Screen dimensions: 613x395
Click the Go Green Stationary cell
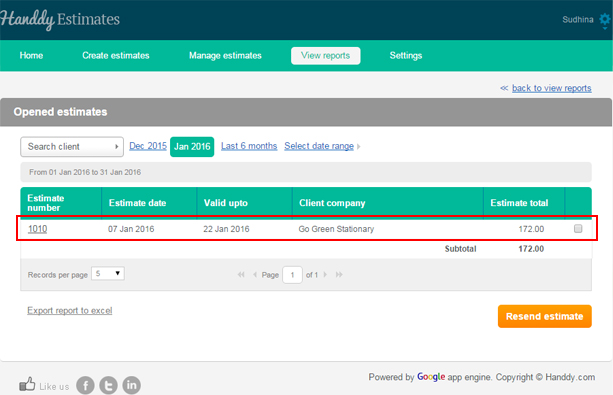pyautogui.click(x=336, y=229)
